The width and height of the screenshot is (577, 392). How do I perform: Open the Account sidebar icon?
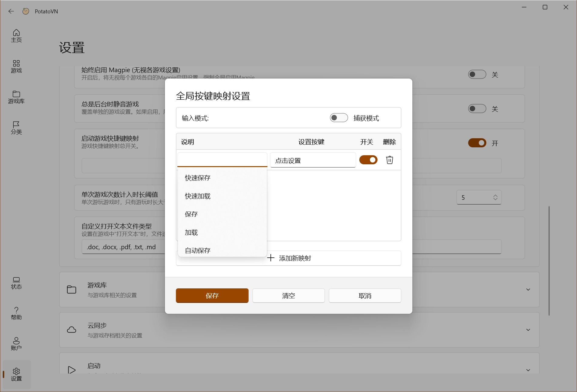[x=16, y=344]
